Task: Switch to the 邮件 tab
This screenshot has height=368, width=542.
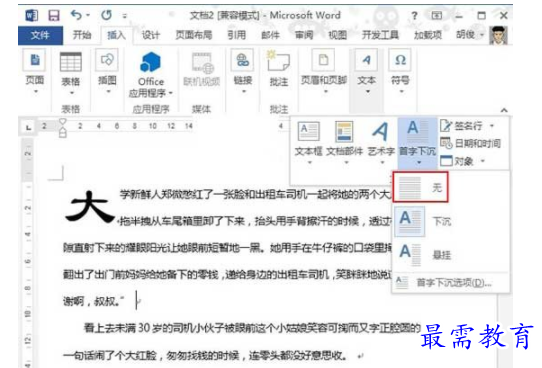Action: click(x=270, y=35)
